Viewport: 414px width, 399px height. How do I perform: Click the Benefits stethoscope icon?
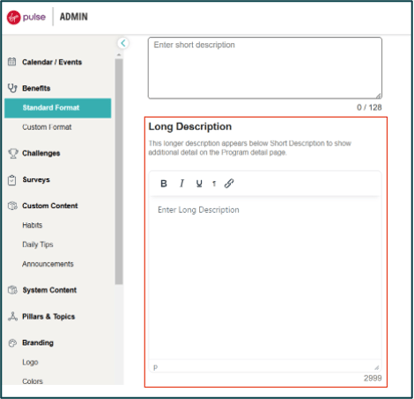[12, 88]
